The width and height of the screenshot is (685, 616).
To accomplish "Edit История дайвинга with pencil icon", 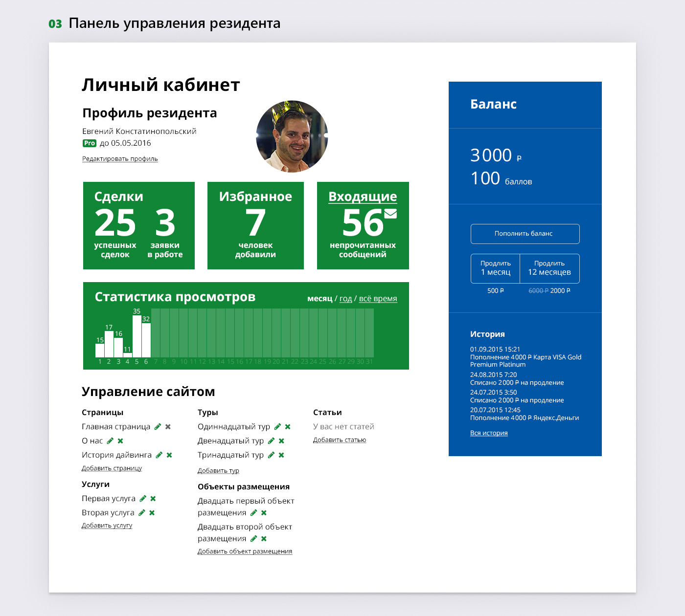I will pyautogui.click(x=159, y=455).
